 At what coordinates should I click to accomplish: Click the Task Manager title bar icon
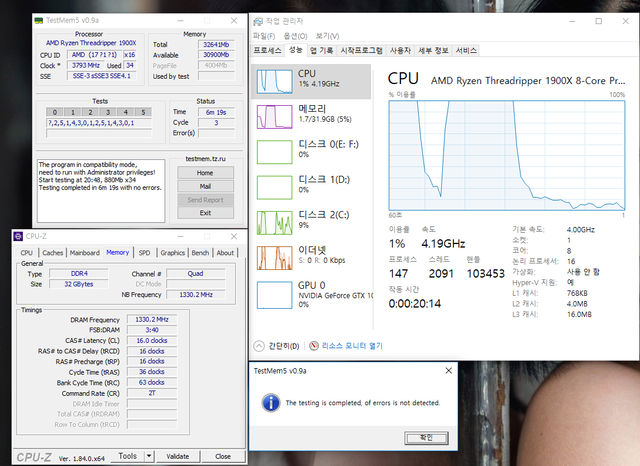(x=258, y=22)
